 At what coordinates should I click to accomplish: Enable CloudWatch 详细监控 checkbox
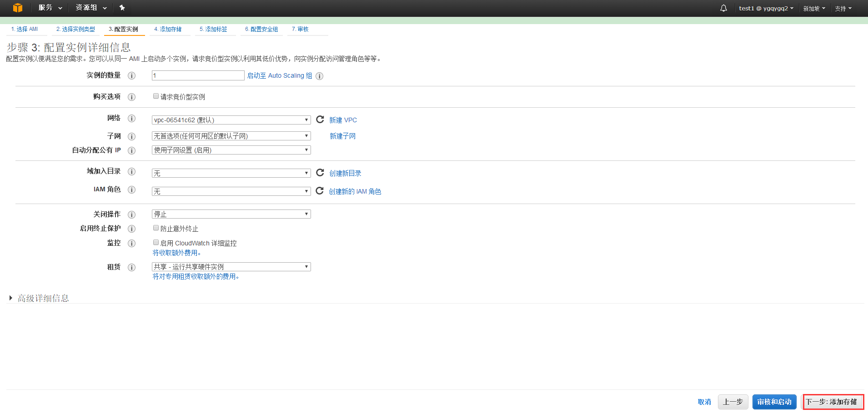coord(156,242)
